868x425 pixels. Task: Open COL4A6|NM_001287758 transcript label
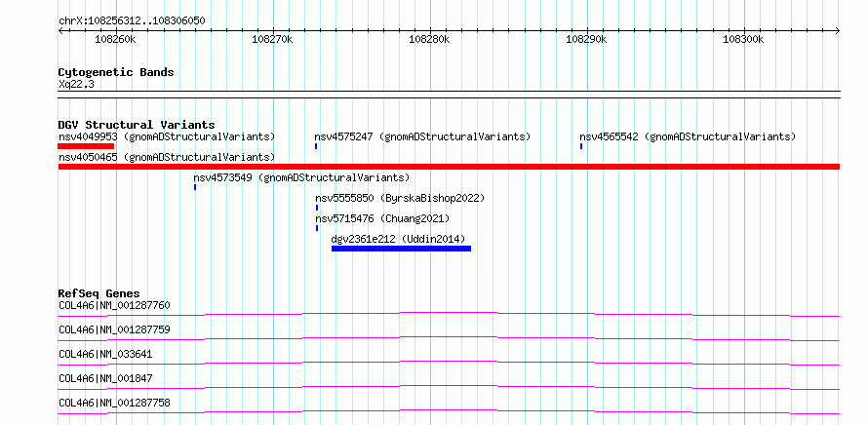[114, 403]
